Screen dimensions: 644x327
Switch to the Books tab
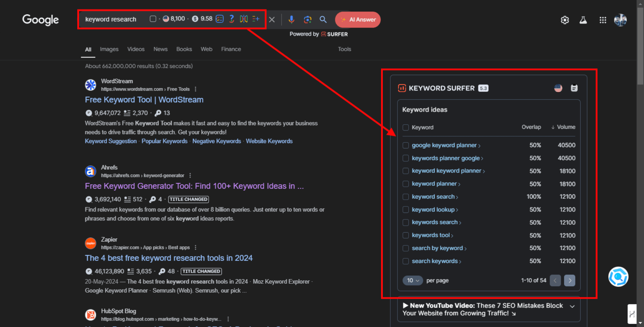(184, 49)
